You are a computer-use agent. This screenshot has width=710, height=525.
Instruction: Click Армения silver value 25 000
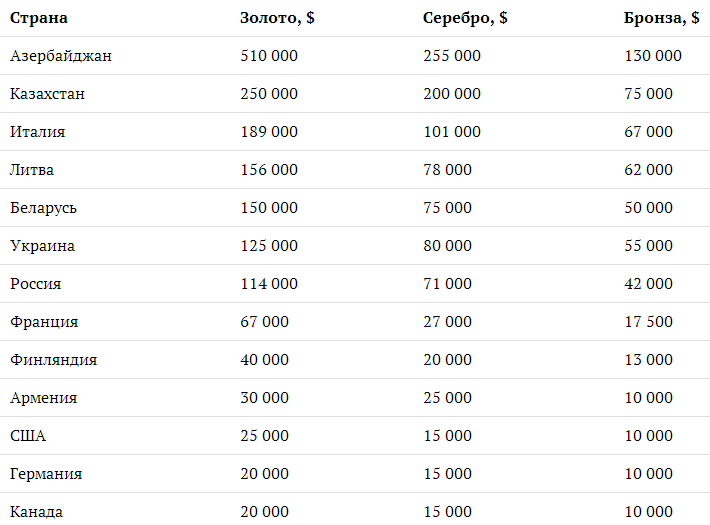(447, 398)
